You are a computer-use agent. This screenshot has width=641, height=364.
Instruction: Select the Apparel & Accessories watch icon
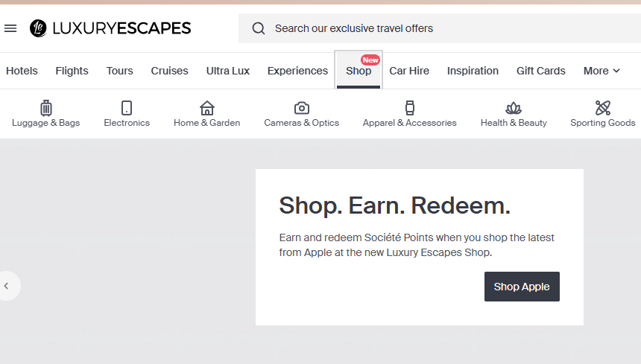tap(409, 108)
